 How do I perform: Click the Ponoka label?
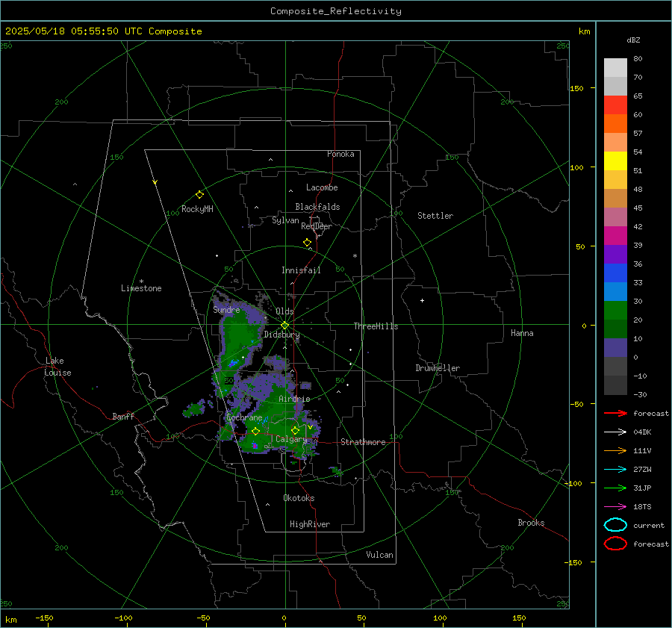(340, 154)
